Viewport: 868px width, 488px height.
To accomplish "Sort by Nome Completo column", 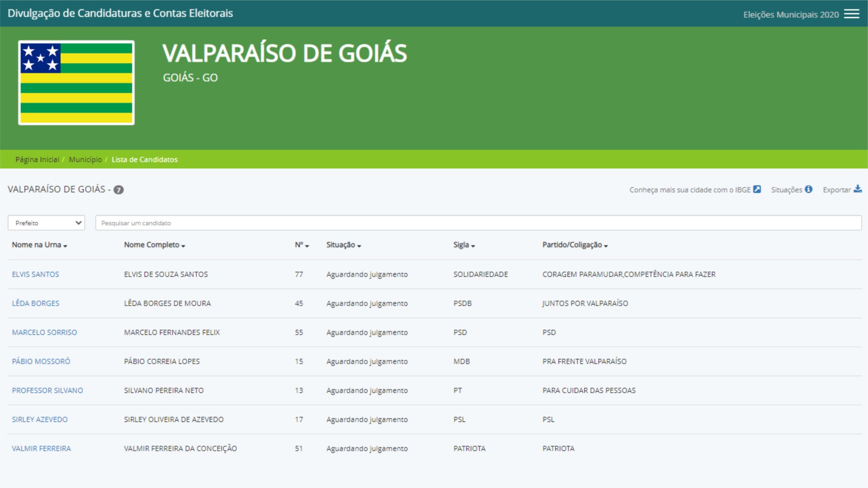I will pyautogui.click(x=155, y=245).
